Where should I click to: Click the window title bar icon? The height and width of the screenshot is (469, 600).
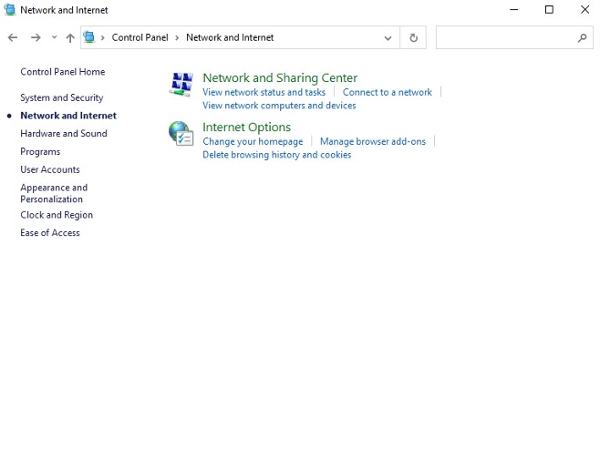pos(10,10)
